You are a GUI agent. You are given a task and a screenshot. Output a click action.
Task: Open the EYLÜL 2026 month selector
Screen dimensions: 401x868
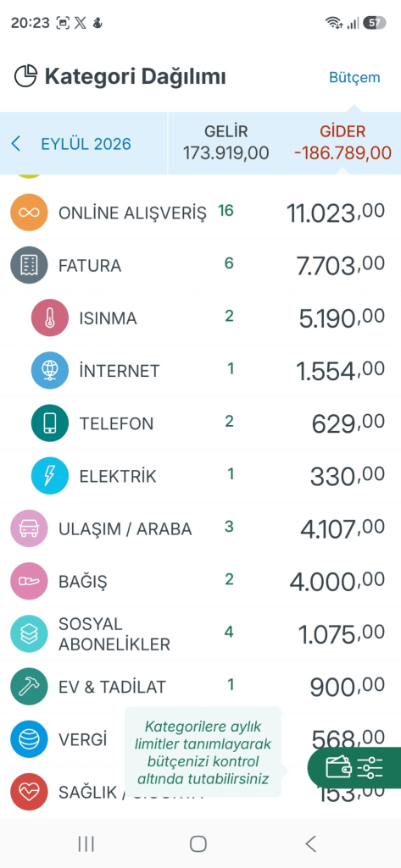86,144
